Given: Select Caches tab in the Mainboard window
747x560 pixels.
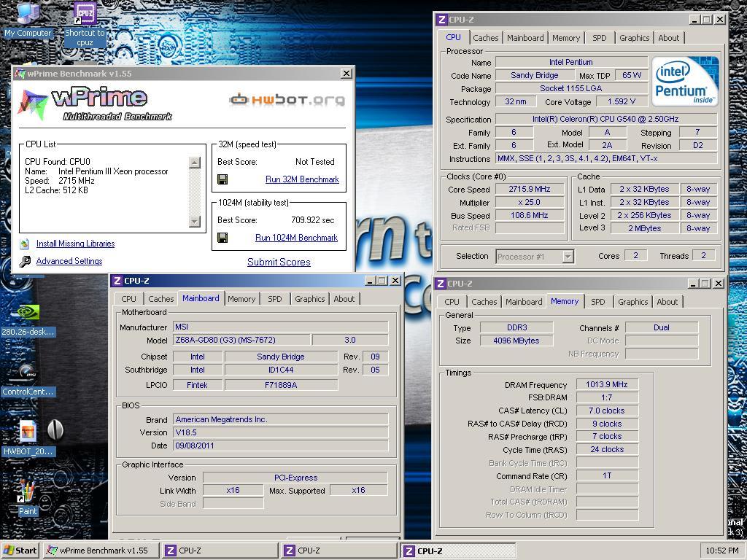Looking at the screenshot, I should click(161, 299).
